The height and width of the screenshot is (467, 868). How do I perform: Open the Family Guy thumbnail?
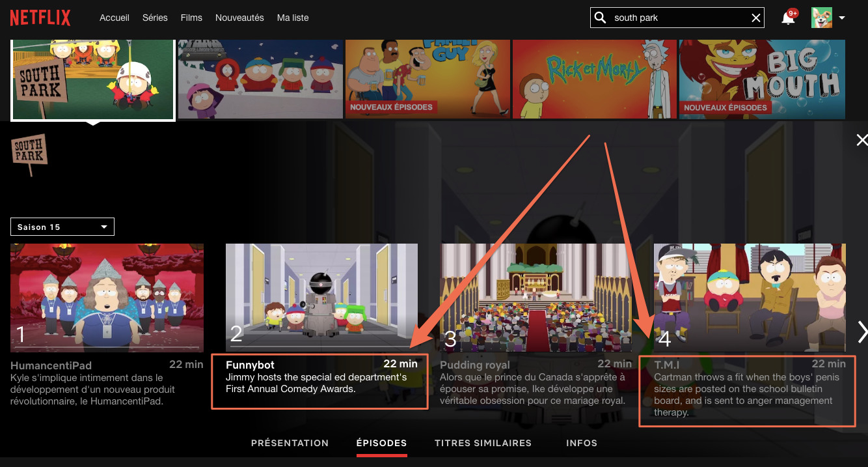tap(427, 79)
